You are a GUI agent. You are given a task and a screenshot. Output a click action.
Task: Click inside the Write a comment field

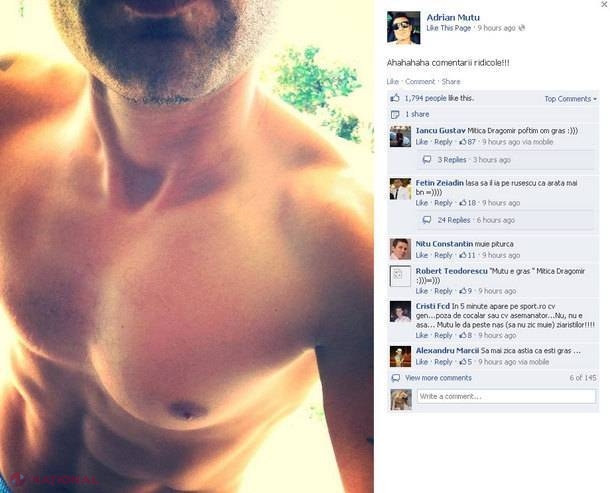506,397
